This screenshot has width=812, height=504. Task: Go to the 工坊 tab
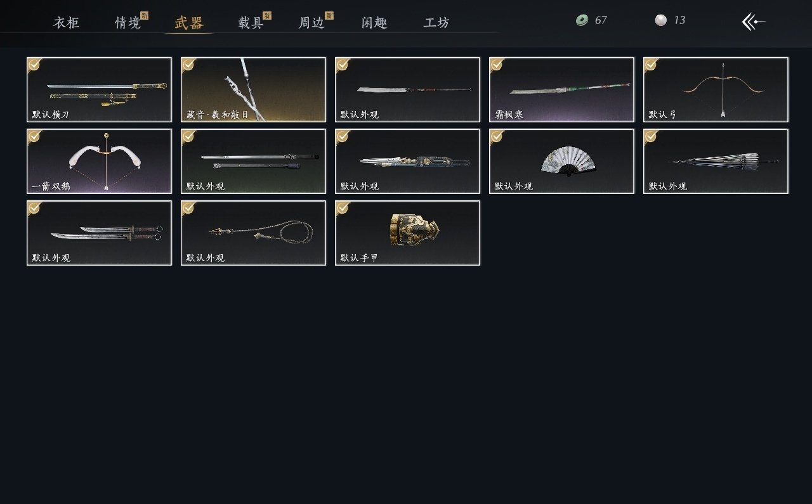[436, 23]
